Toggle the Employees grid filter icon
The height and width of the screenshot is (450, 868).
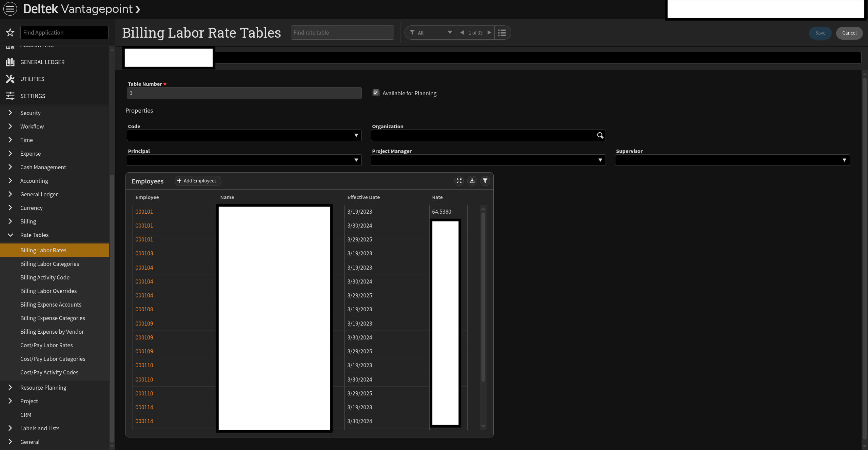(x=485, y=181)
